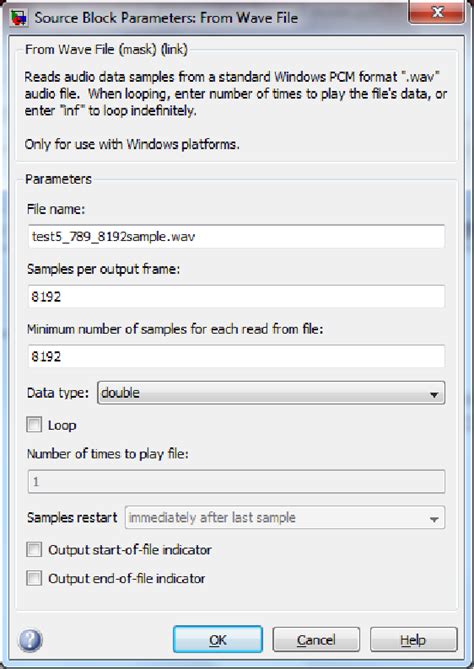The width and height of the screenshot is (474, 669).
Task: Click the Simulink block icon in title bar
Action: (x=19, y=18)
